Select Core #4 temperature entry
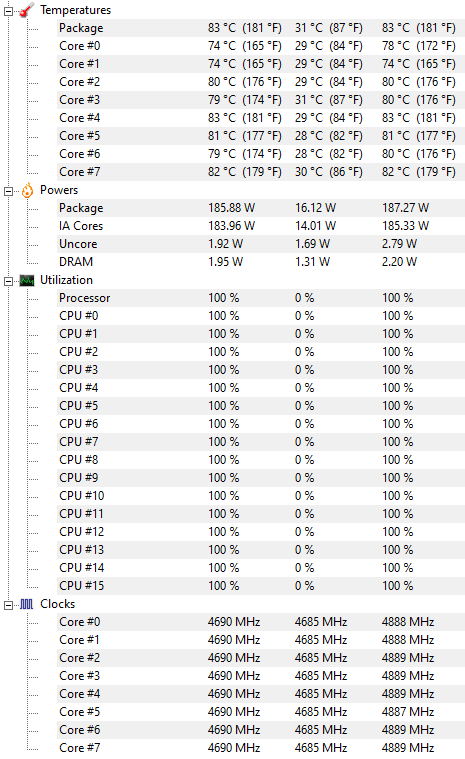 coord(261,118)
